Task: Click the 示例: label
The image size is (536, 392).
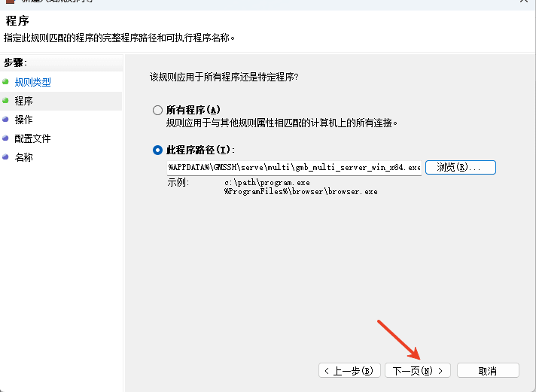Action: tap(178, 183)
